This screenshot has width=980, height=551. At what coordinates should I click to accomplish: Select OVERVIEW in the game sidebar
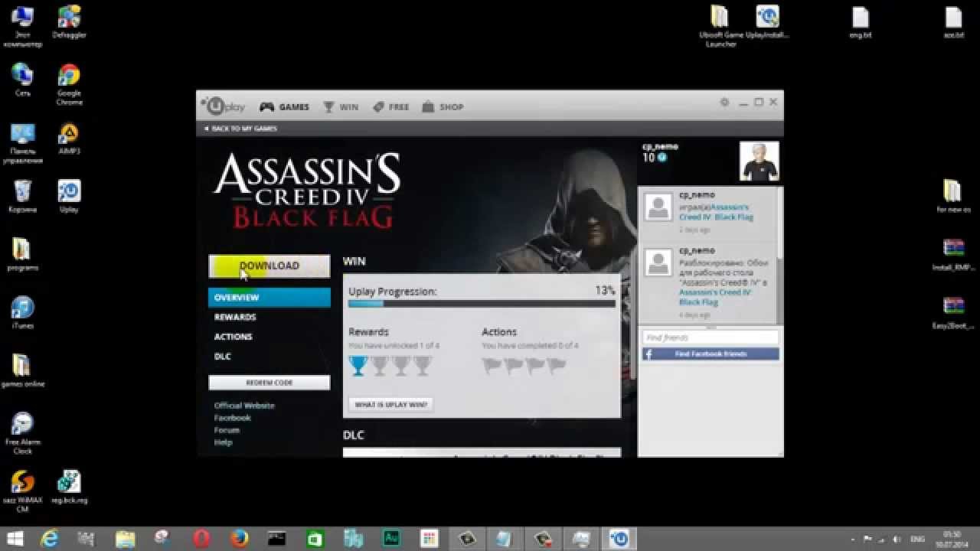click(x=269, y=297)
